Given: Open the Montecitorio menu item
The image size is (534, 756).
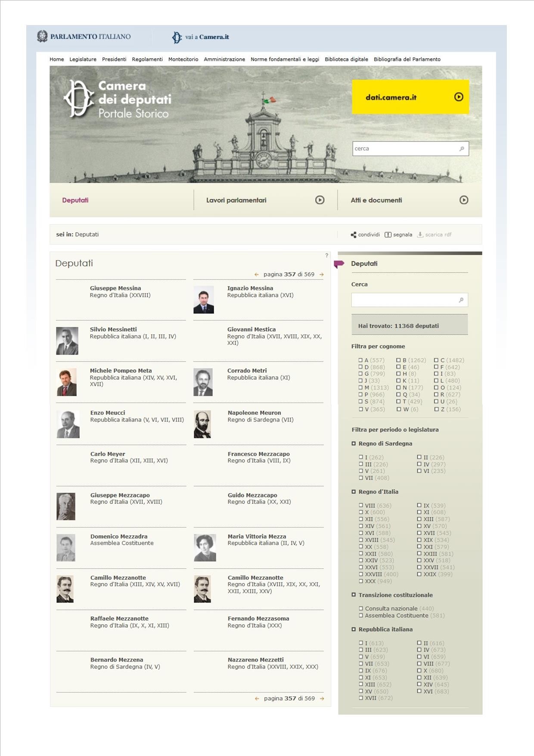Looking at the screenshot, I should pyautogui.click(x=183, y=59).
